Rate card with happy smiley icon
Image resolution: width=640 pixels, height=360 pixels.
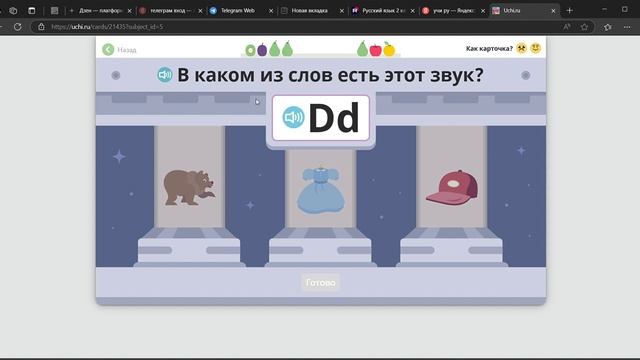pyautogui.click(x=536, y=48)
